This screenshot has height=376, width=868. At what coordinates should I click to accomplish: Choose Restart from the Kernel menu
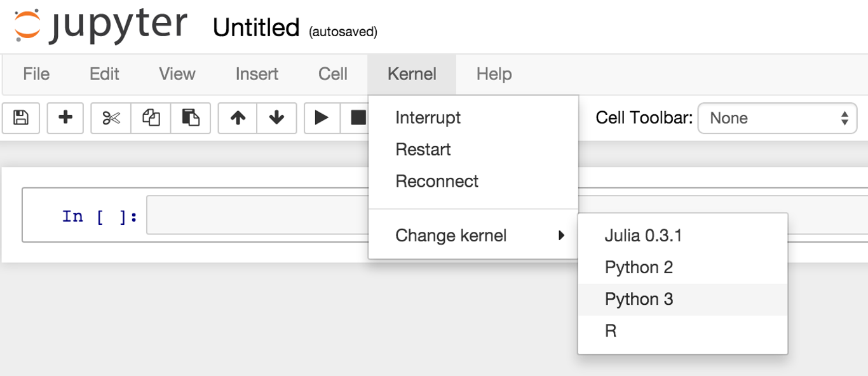(423, 149)
